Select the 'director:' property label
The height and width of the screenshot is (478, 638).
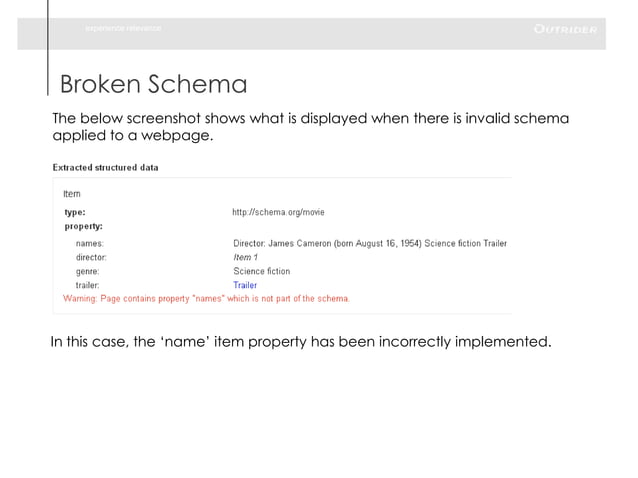coord(92,257)
